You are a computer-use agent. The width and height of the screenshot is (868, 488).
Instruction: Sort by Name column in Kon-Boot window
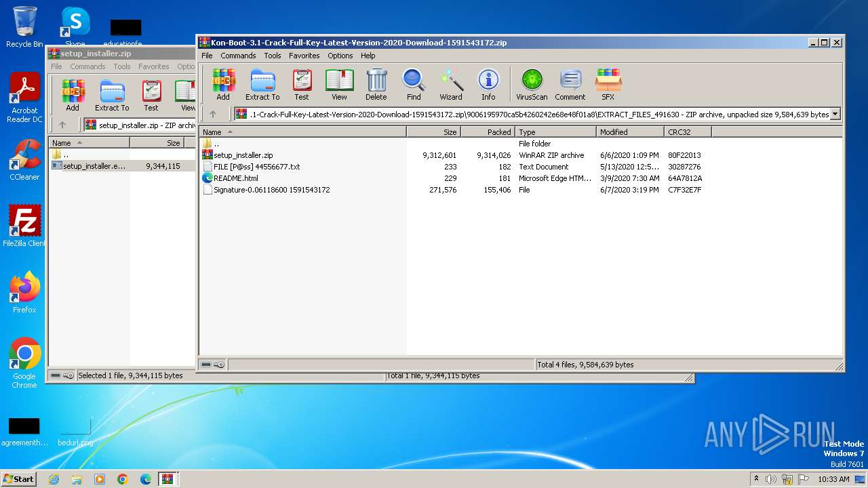(303, 132)
